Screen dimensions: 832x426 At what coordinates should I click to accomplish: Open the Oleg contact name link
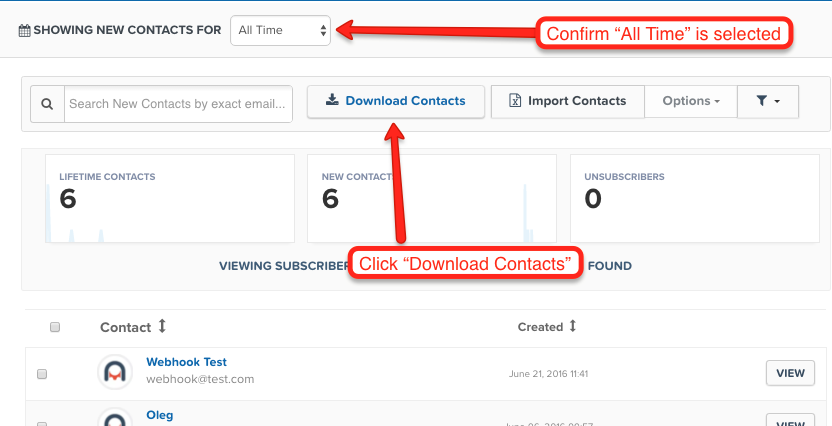pyautogui.click(x=160, y=414)
